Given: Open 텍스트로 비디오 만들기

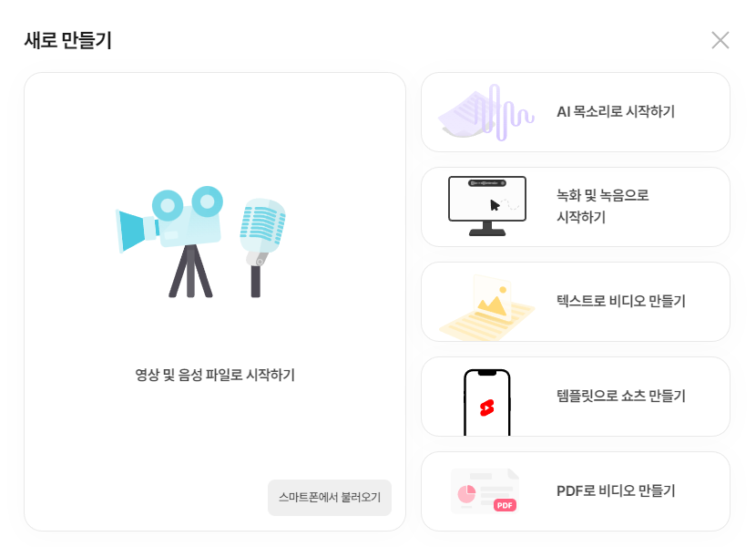Looking at the screenshot, I should pyautogui.click(x=576, y=302).
